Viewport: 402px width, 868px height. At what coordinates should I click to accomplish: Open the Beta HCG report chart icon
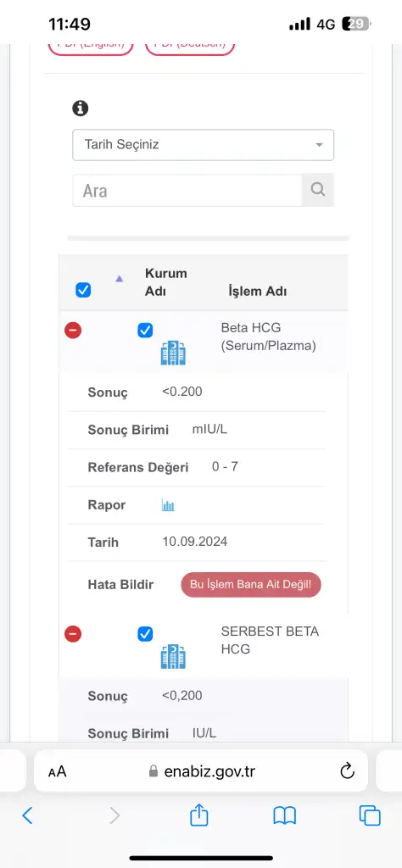[168, 505]
